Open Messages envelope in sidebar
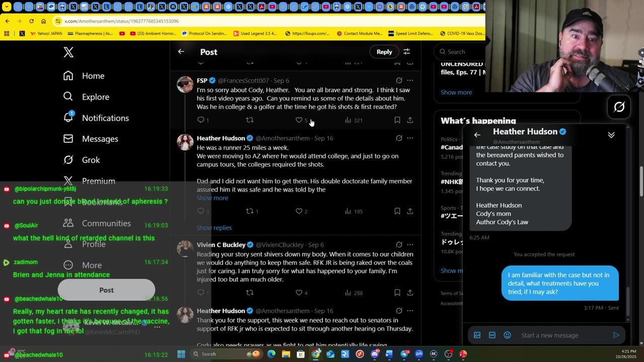This screenshot has width=644, height=362. 91,138
